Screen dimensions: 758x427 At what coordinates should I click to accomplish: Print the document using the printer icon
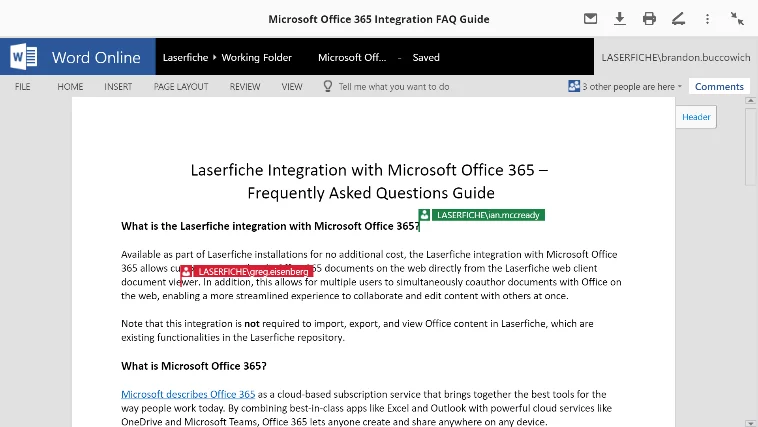pyautogui.click(x=649, y=19)
